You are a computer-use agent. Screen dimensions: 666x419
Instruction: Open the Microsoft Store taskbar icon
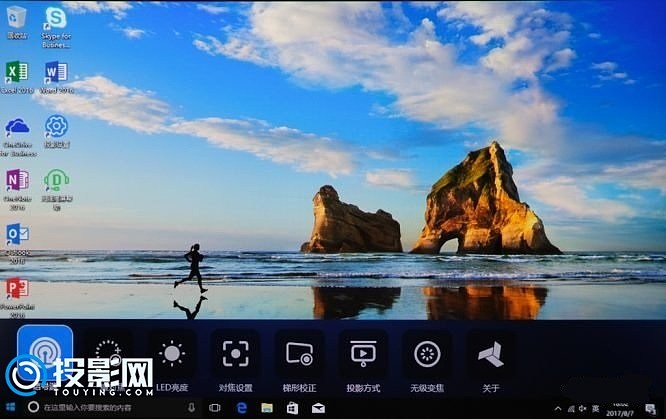point(292,408)
